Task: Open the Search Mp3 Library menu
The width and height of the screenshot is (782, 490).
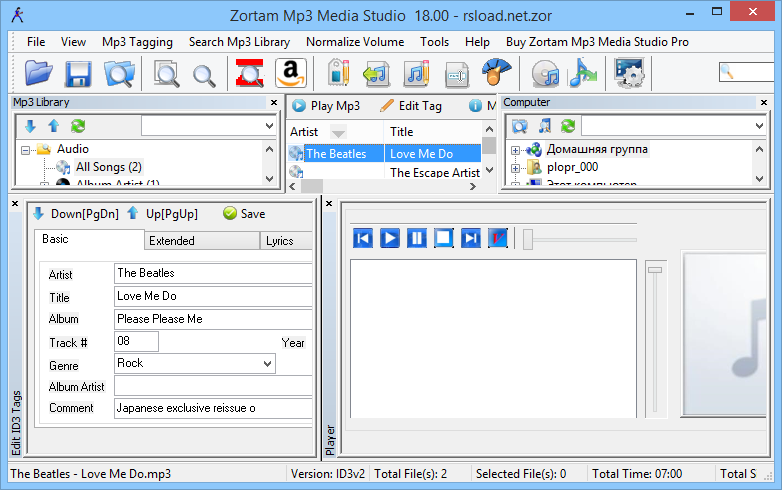Action: click(x=239, y=42)
